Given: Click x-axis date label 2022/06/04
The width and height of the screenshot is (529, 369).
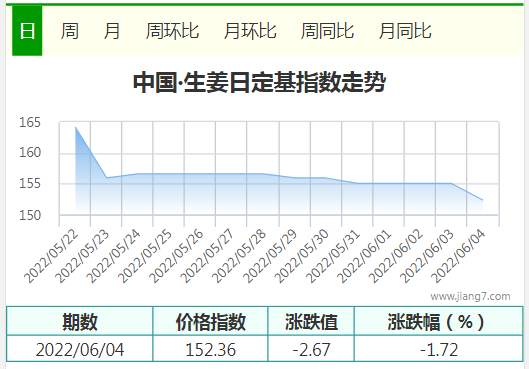Looking at the screenshot, I should click(x=458, y=256).
